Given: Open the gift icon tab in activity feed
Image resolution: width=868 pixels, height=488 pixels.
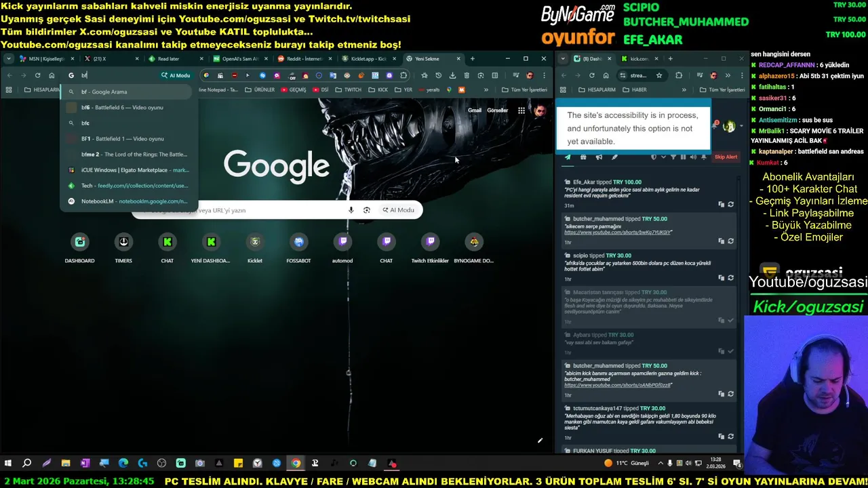Looking at the screenshot, I should [x=583, y=157].
